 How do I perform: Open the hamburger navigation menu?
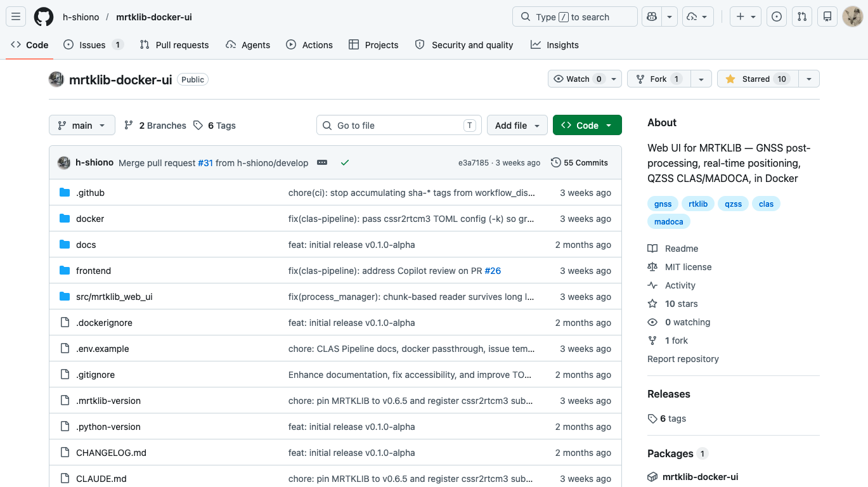16,16
